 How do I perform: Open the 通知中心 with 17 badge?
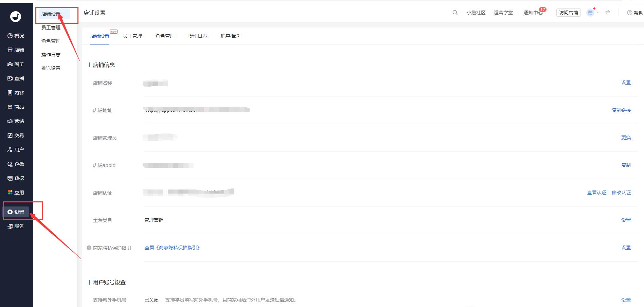[533, 13]
